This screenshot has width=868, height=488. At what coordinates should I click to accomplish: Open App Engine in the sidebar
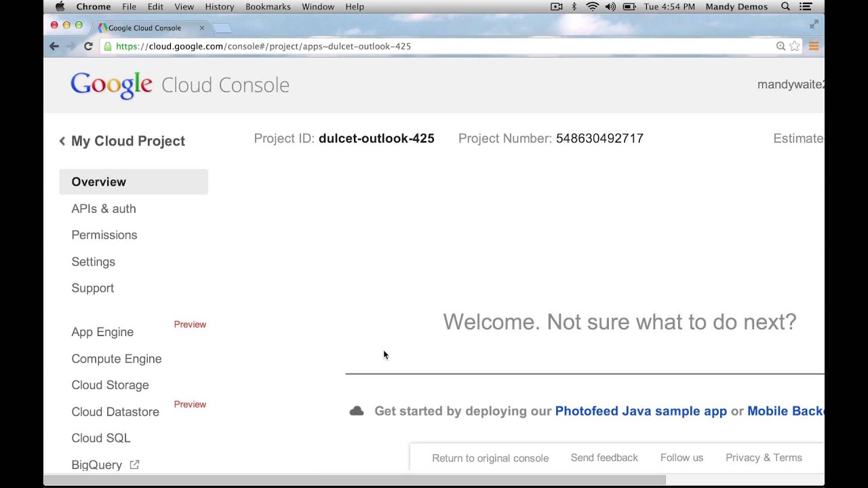point(102,332)
